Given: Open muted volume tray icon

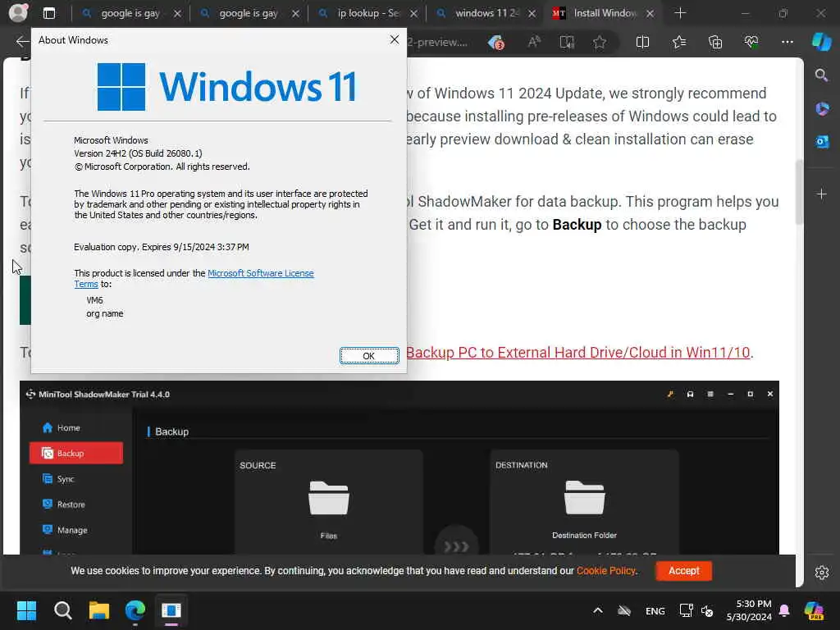Looking at the screenshot, I should (x=707, y=610).
